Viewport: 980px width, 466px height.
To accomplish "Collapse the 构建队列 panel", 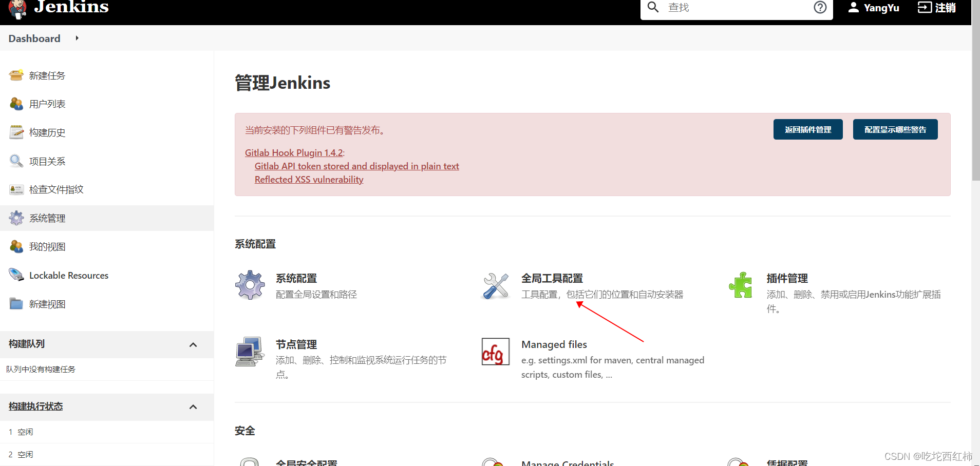I will pos(193,344).
